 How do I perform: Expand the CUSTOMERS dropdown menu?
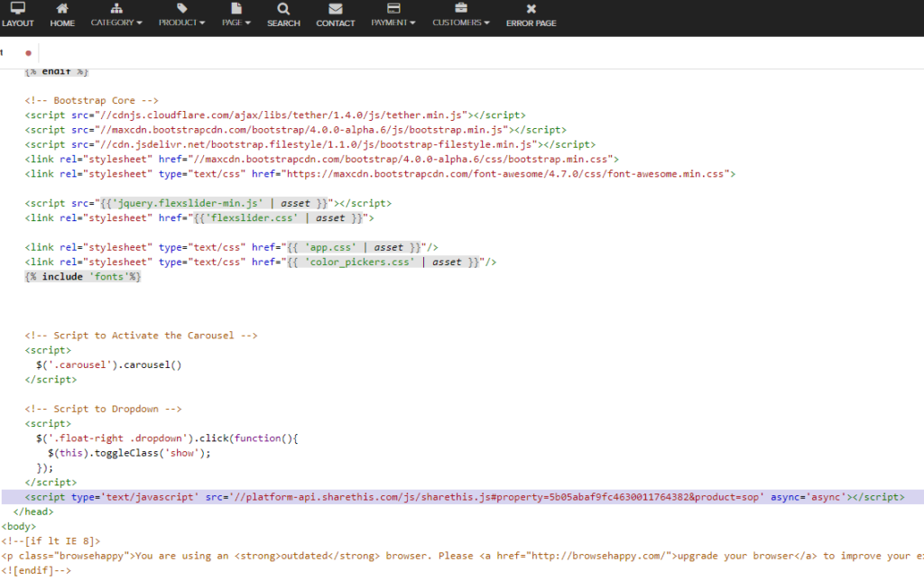pyautogui.click(x=461, y=23)
